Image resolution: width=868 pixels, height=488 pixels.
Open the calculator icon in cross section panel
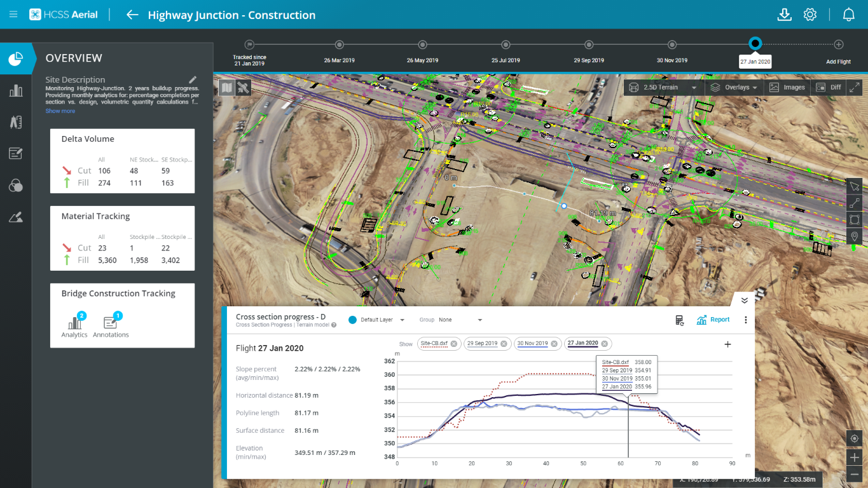pos(680,320)
